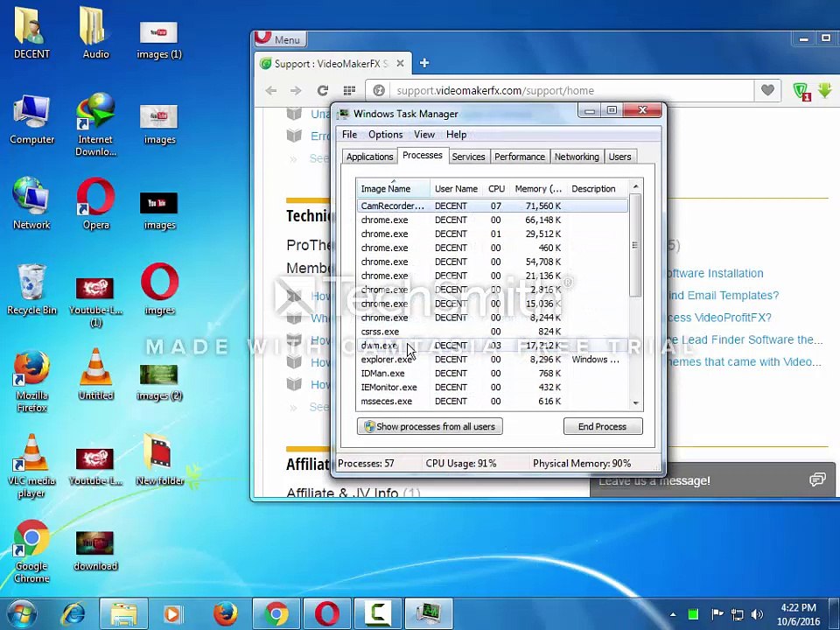Open a new Opera tab

(x=424, y=63)
